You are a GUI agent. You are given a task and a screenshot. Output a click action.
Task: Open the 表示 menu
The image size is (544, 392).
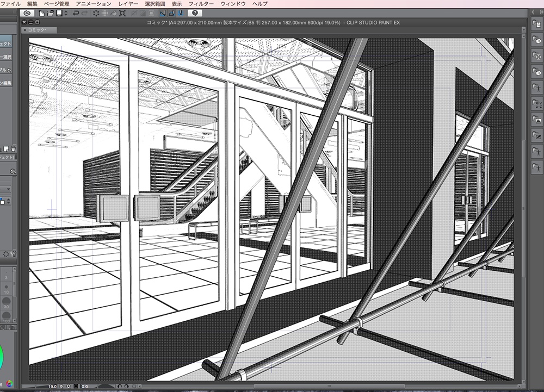pos(177,4)
